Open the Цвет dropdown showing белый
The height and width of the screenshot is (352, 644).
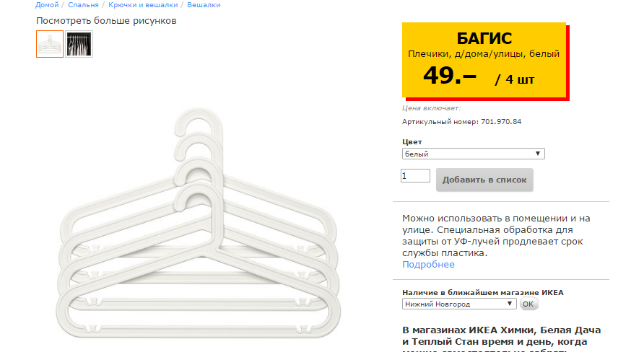pos(473,154)
